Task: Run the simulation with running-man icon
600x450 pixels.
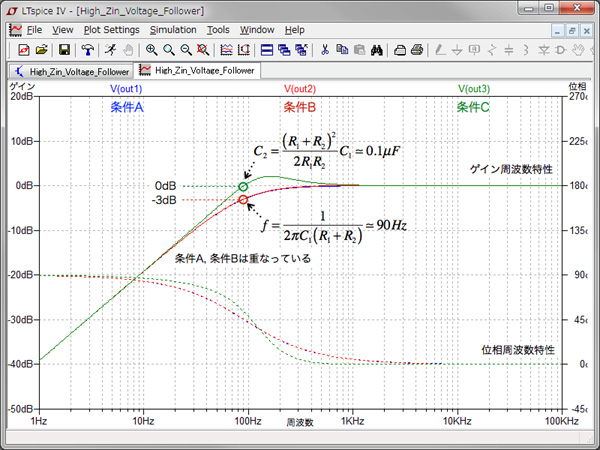Action: (110, 49)
